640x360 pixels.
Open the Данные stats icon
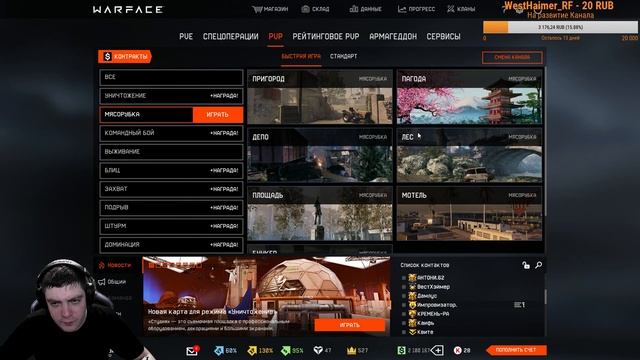pos(353,9)
